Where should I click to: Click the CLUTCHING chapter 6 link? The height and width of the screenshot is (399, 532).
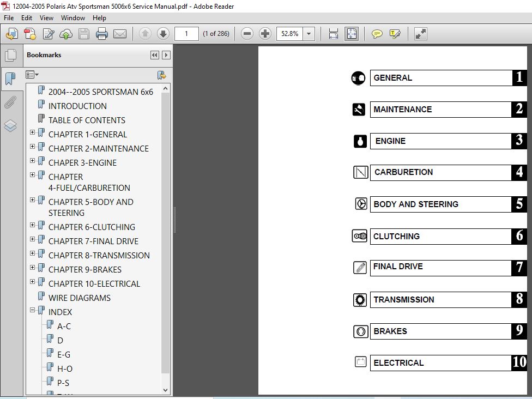tap(448, 237)
